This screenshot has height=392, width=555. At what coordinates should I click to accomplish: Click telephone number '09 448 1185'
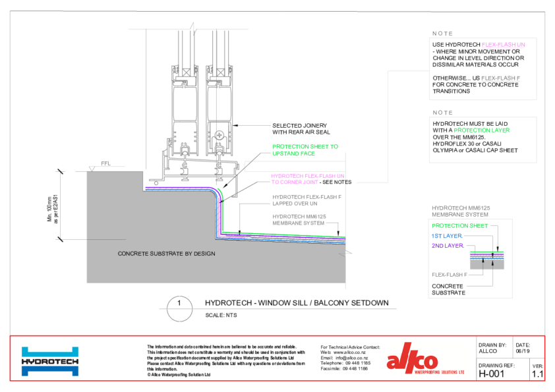(x=358, y=363)
